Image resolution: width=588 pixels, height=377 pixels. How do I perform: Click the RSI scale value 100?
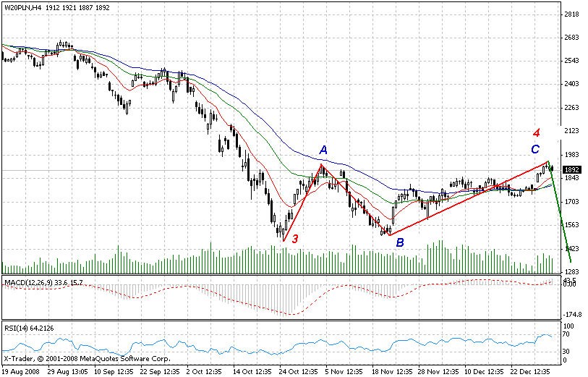569,326
